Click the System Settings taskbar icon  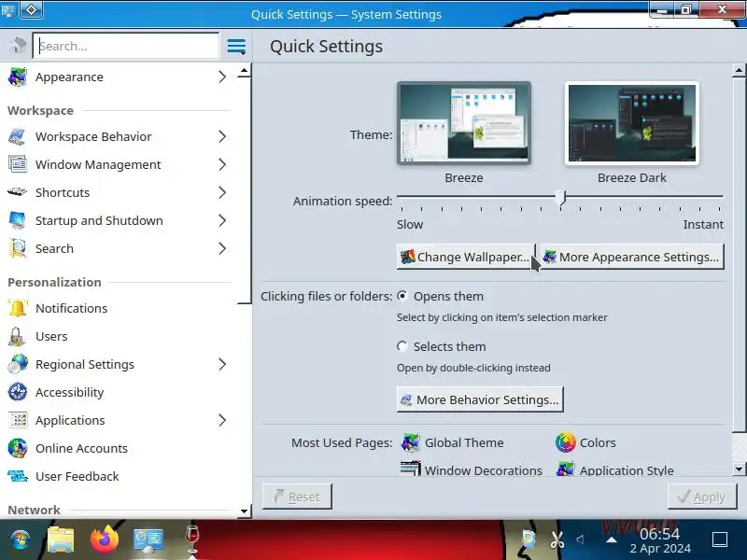148,540
